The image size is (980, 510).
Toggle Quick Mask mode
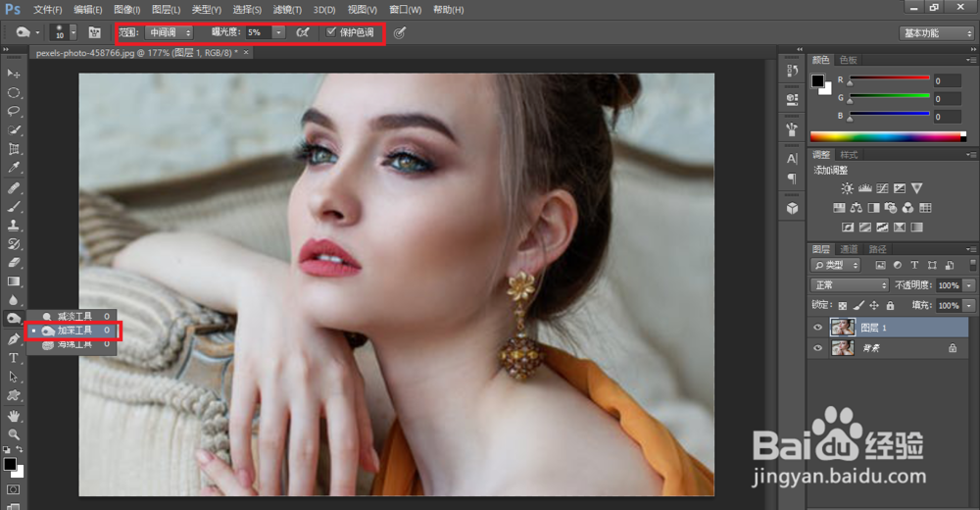13,489
